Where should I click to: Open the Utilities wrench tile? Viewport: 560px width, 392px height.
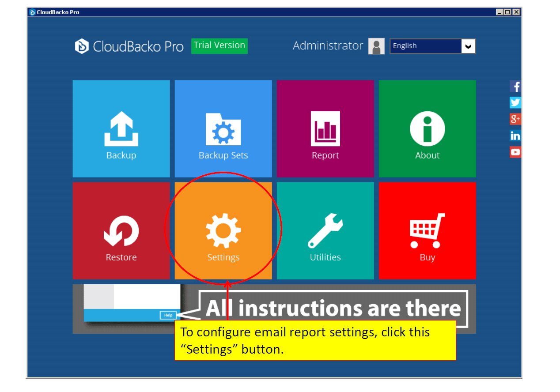325,231
